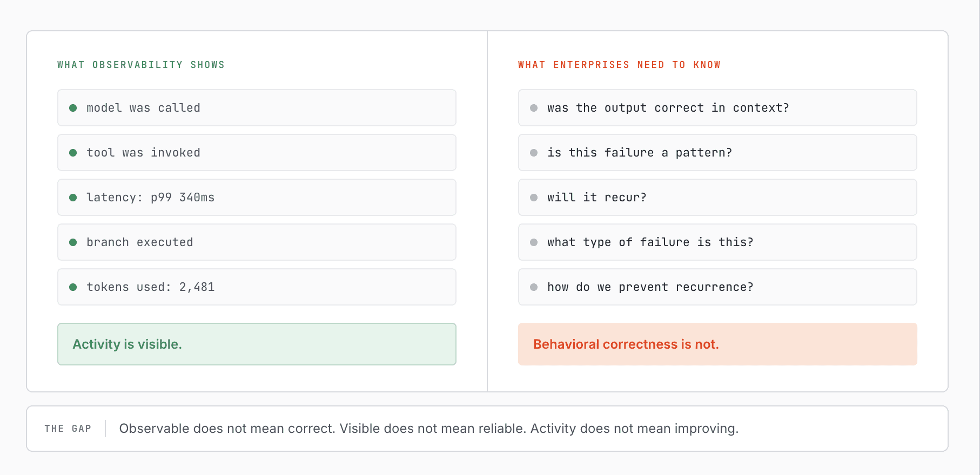Click gray dot beside 'was the output correct'
The width and height of the screenshot is (980, 475).
(534, 108)
